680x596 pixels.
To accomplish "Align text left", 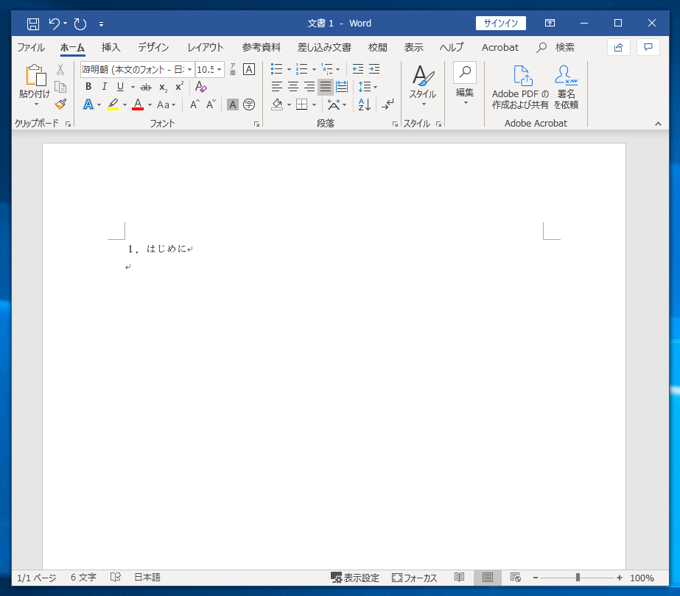I will pyautogui.click(x=277, y=87).
